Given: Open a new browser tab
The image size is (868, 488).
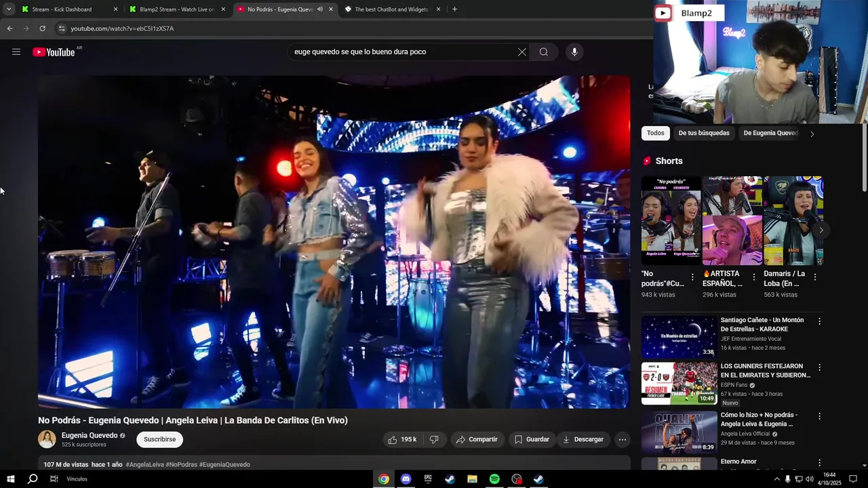Looking at the screenshot, I should [x=454, y=9].
